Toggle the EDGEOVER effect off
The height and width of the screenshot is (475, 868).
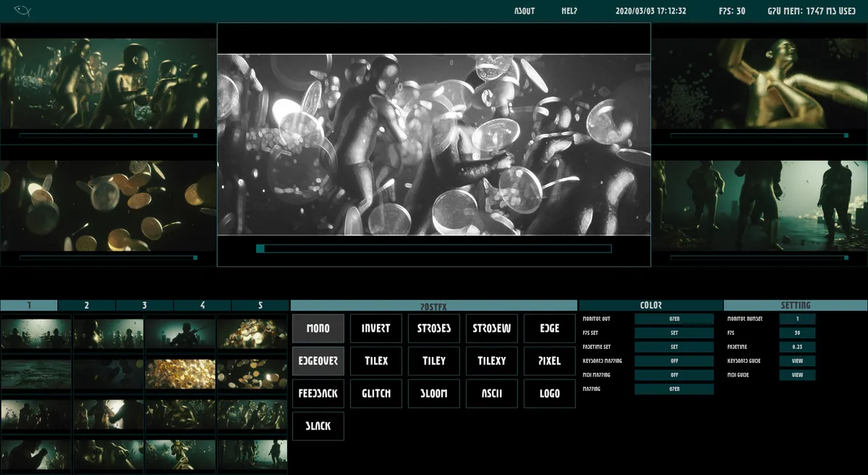pos(318,361)
